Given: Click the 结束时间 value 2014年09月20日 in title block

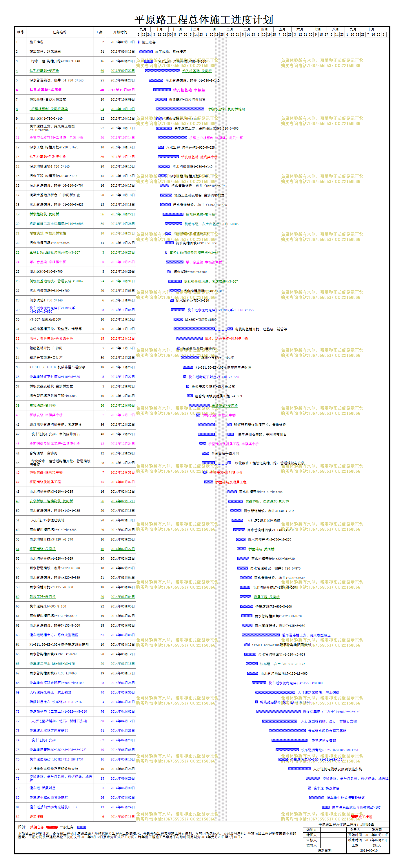Looking at the screenshot, I should point(376,840).
